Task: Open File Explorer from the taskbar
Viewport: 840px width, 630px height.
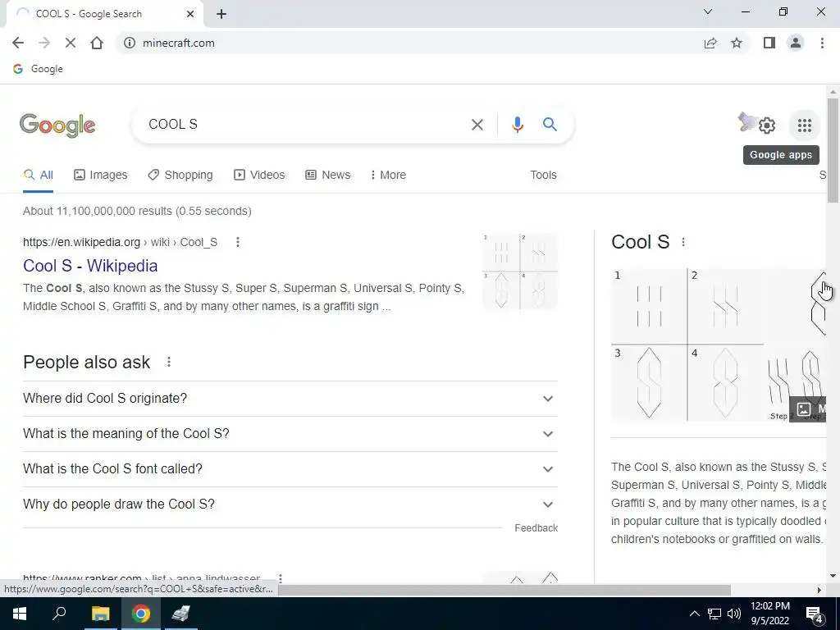Action: [x=100, y=614]
